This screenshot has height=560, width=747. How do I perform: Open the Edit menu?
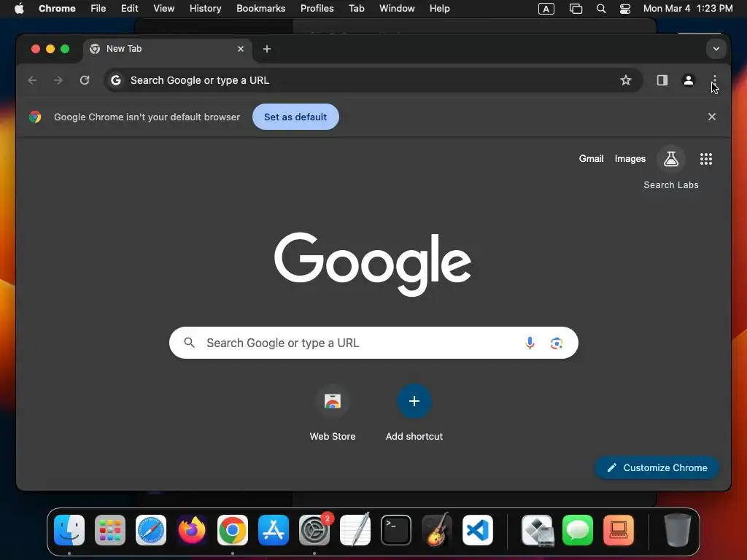point(129,9)
